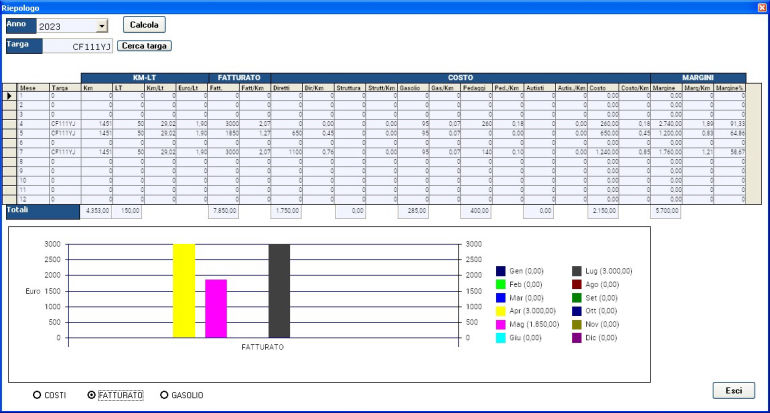Click the dark gray Lug bar in chart
Viewport: 770px width, 413px height.
click(279, 291)
